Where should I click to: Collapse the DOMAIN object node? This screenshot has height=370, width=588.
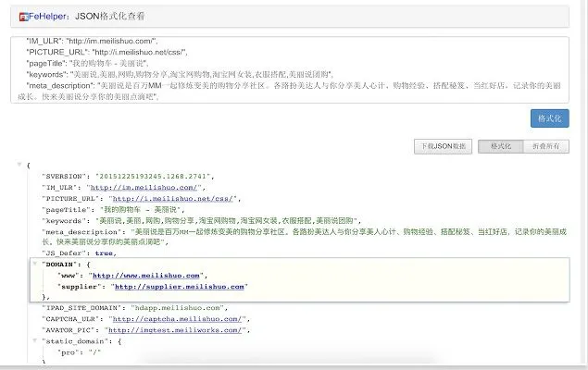click(35, 264)
